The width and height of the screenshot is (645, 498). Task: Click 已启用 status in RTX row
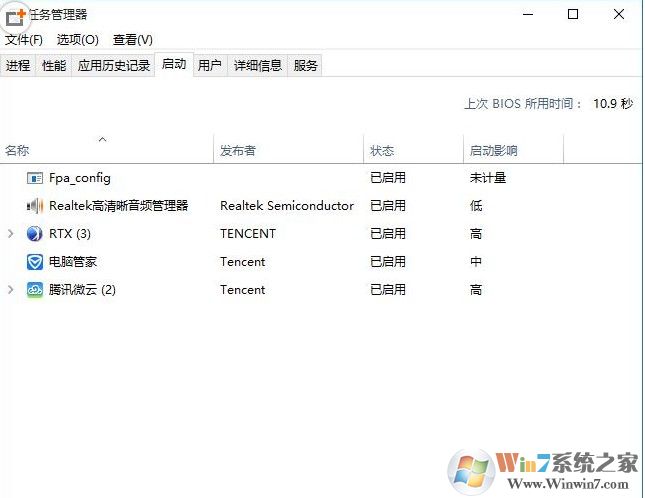388,234
